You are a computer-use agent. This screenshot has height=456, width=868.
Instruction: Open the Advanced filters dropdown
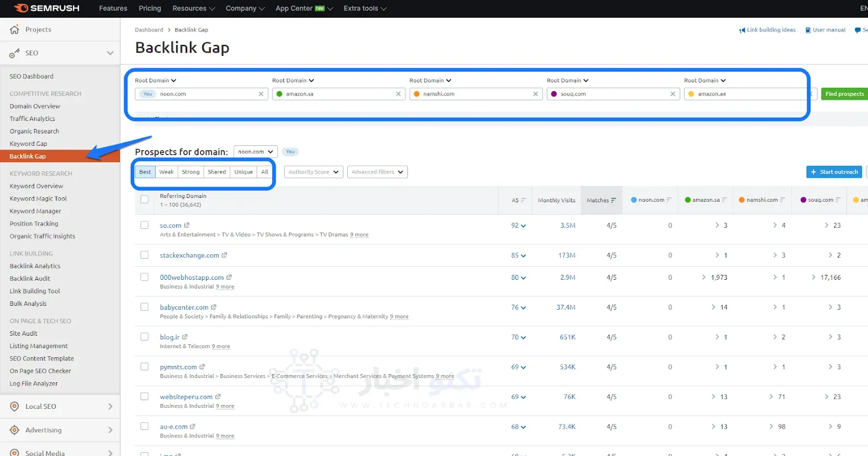point(378,172)
